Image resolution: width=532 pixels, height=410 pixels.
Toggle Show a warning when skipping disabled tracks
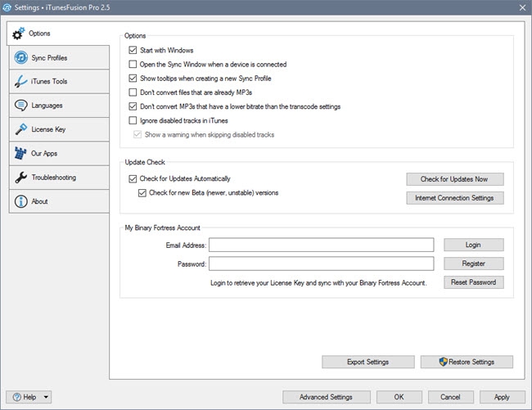click(138, 135)
